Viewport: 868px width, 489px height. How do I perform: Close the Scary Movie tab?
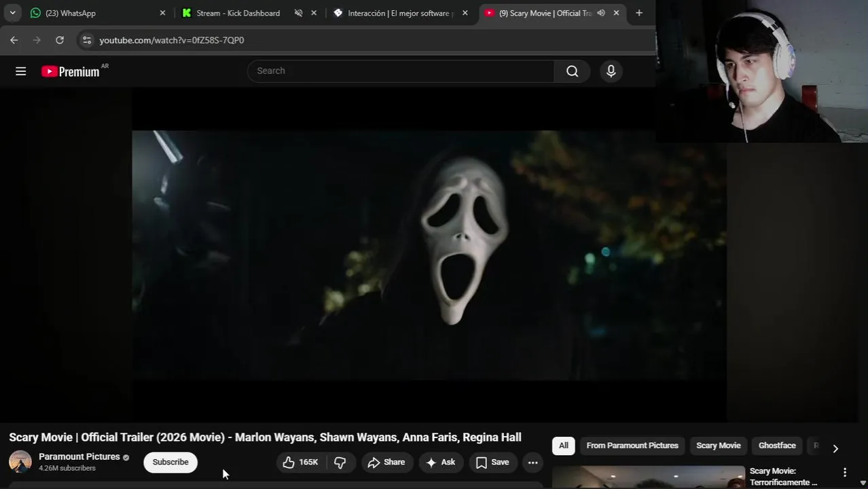(x=616, y=13)
